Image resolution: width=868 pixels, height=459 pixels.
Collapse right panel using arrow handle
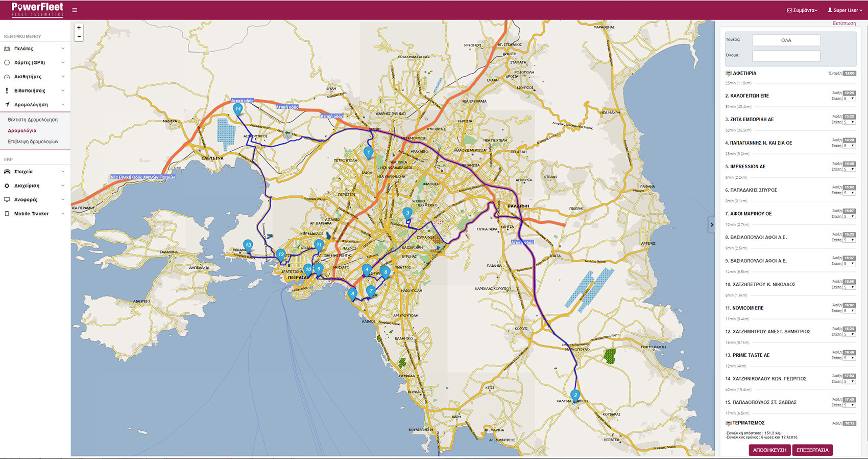[711, 225]
